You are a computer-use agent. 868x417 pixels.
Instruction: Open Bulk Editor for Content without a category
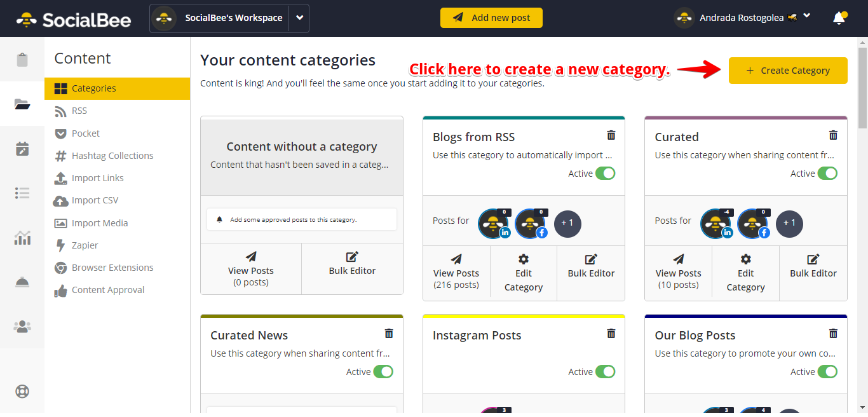352,269
